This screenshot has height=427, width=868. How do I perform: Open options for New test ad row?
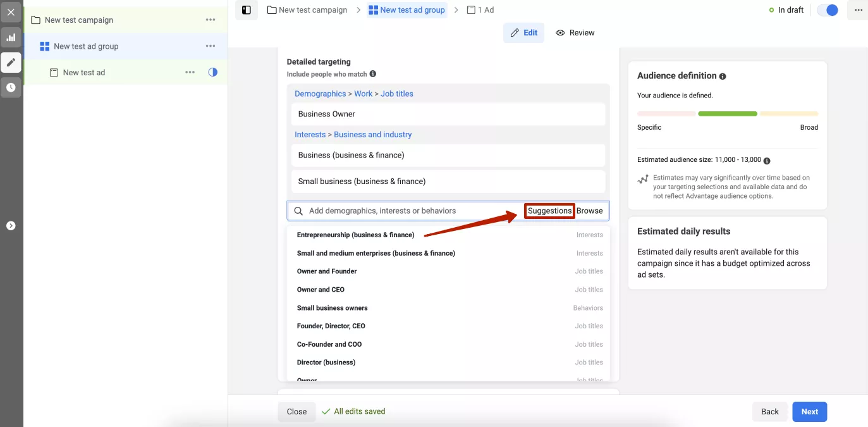(x=190, y=72)
